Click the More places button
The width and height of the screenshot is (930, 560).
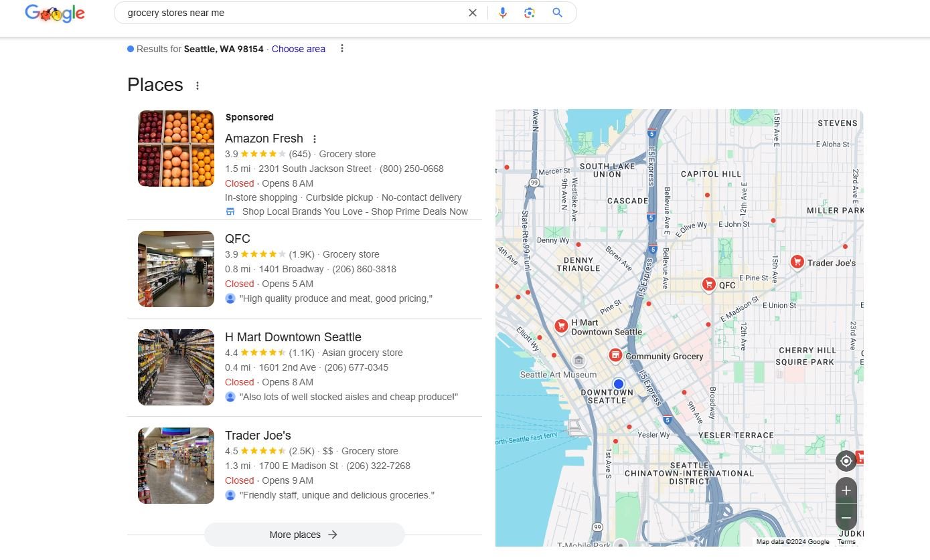tap(305, 535)
